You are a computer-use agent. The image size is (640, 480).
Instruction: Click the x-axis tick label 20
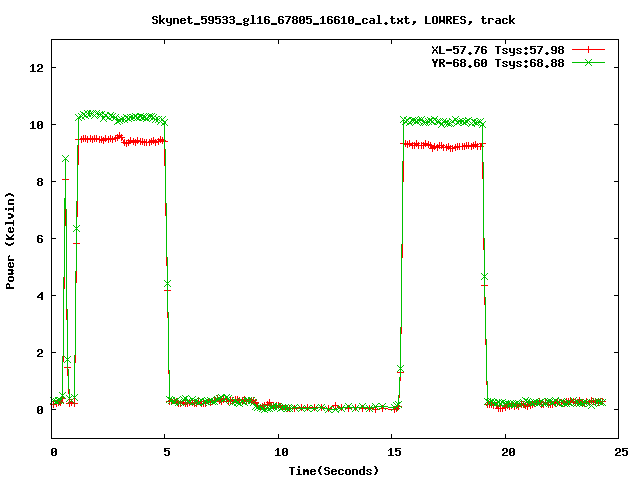508,452
